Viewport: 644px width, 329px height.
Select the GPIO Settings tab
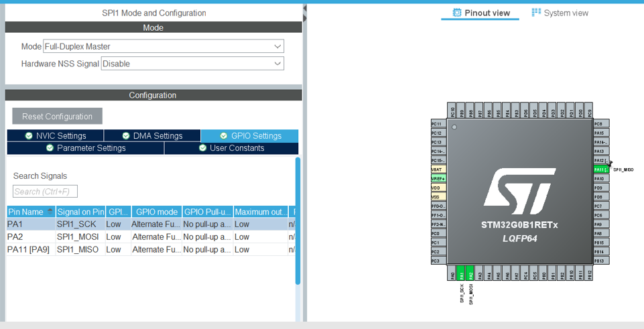[x=250, y=135]
